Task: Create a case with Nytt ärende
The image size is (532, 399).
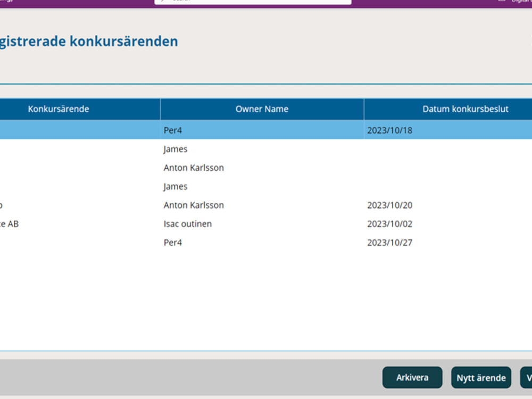Action: coord(481,377)
